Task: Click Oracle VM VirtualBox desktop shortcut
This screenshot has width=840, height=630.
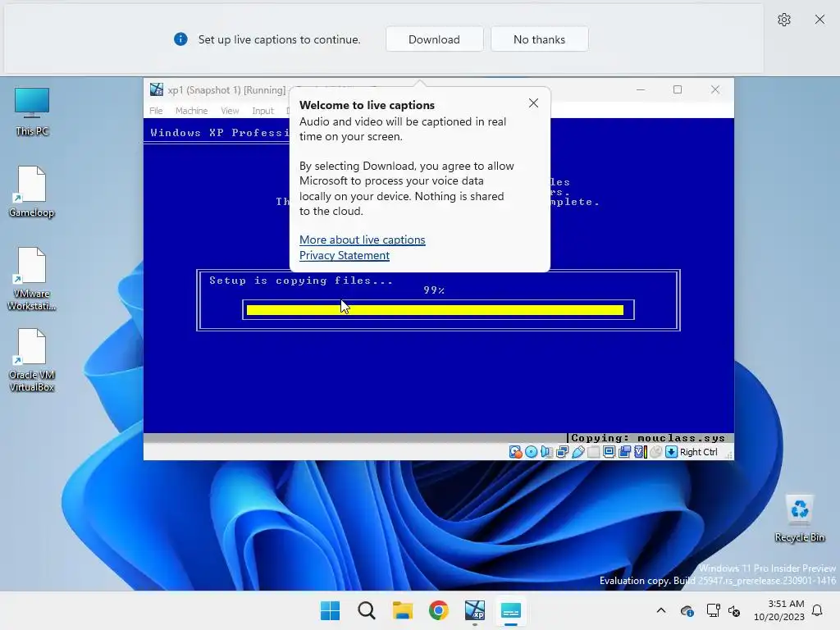Action: coord(32,360)
